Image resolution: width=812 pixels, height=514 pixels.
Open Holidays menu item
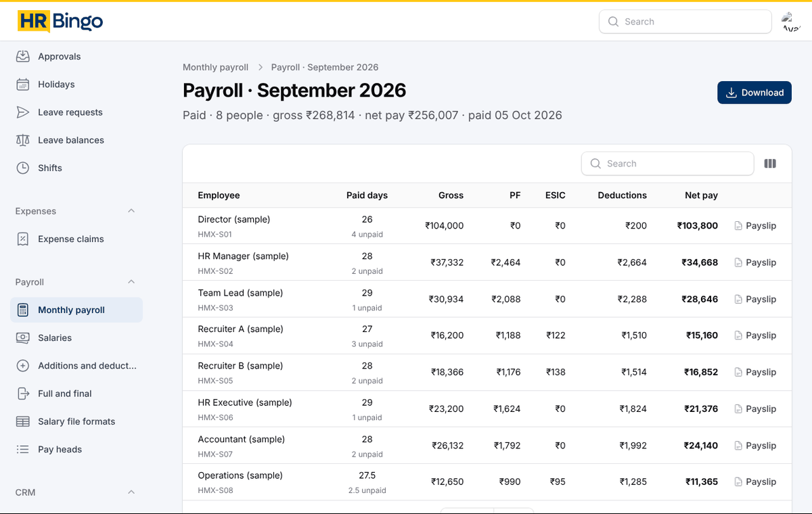click(x=76, y=85)
